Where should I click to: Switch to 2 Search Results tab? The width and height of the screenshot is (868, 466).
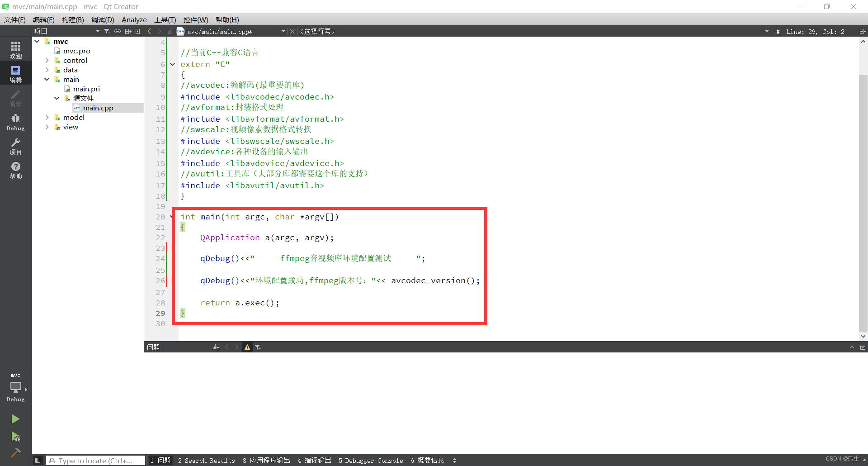point(207,460)
